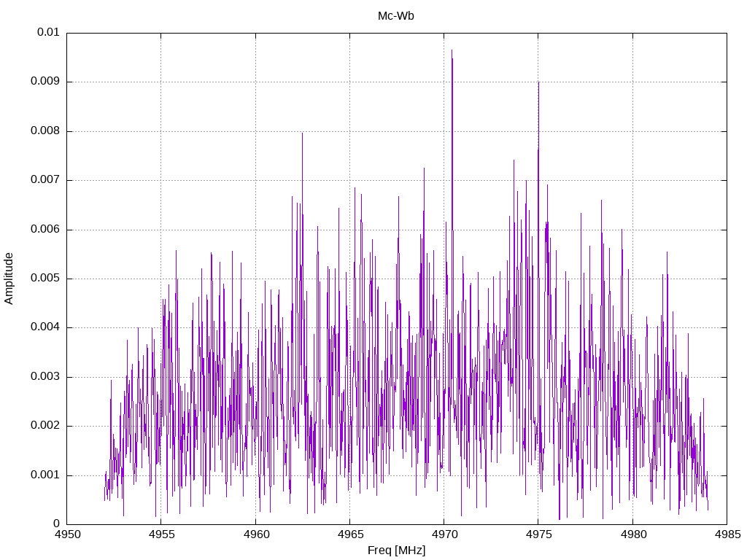747x560 pixels.
Task: Click the 4960 x-axis tick label
Action: point(255,534)
